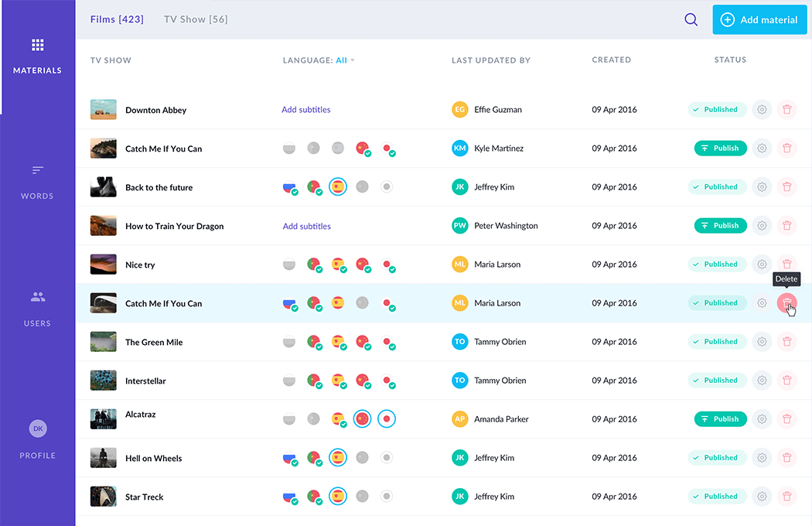Open settings gear for Interstellar

coord(762,381)
